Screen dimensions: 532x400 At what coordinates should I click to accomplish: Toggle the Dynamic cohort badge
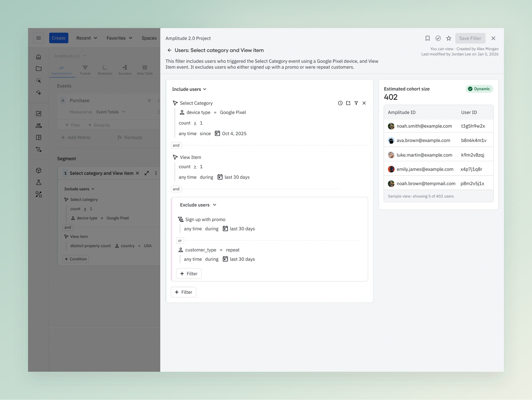click(x=479, y=89)
